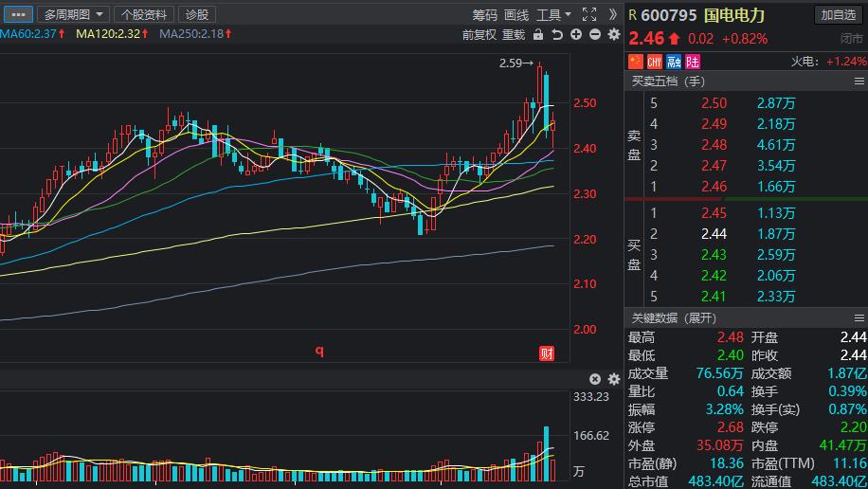The width and height of the screenshot is (868, 489).
Task: Toggle the chart lock icon
Action: (538, 34)
